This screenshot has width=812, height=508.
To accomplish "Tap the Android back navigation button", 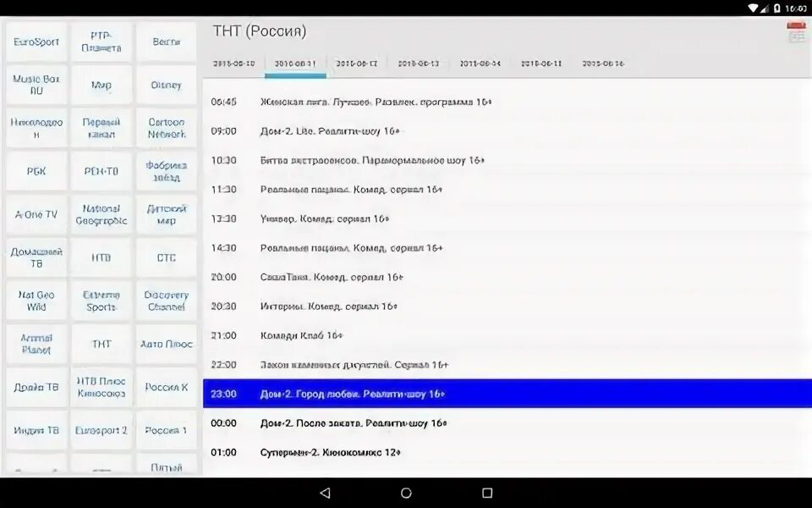I will 325,493.
